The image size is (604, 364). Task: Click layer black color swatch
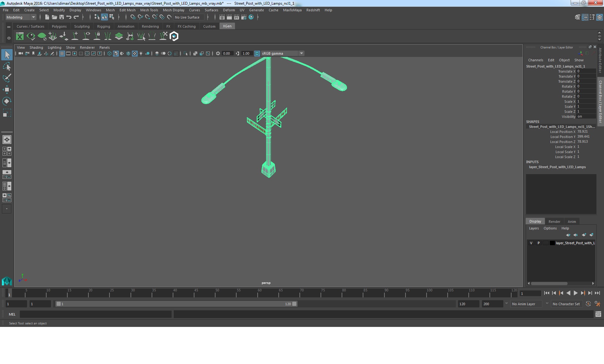552,243
